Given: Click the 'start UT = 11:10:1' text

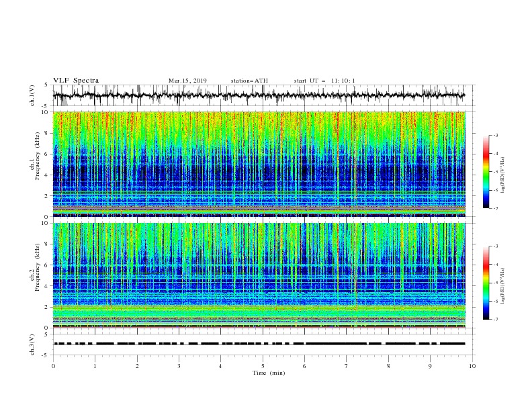Looking at the screenshot, I should point(324,81).
